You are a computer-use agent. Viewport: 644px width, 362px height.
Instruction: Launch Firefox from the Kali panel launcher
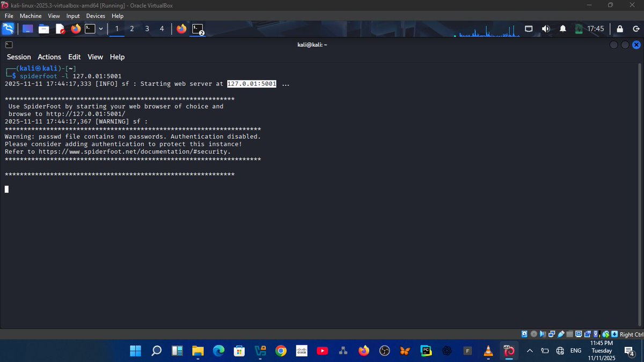(76, 28)
